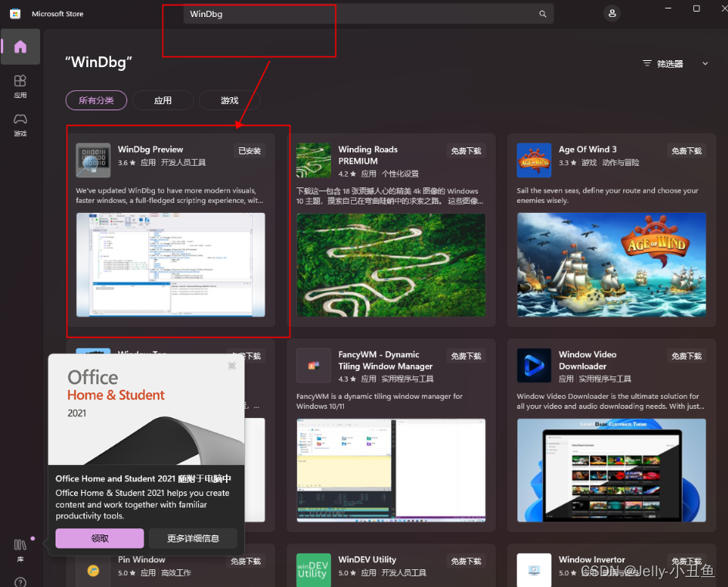This screenshot has height=587, width=728.
Task: Click the Window Video Downloader title
Action: point(588,360)
